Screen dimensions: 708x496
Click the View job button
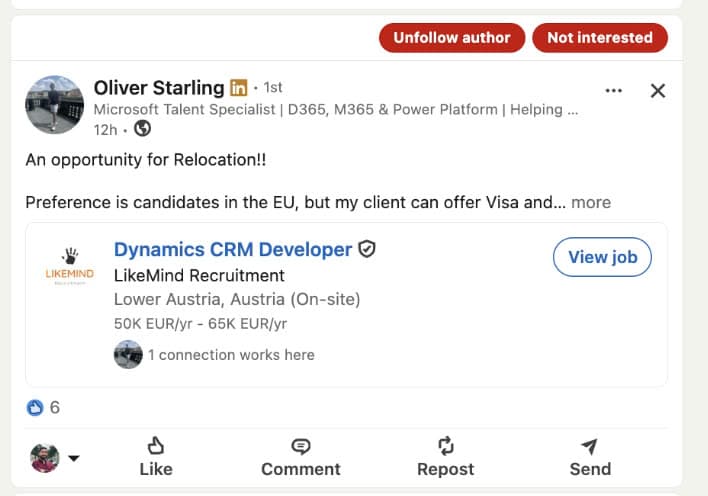point(602,257)
